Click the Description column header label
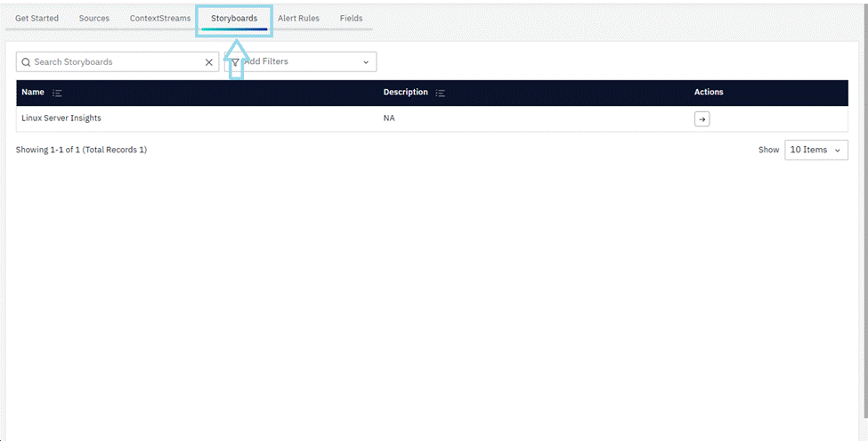 pos(406,93)
